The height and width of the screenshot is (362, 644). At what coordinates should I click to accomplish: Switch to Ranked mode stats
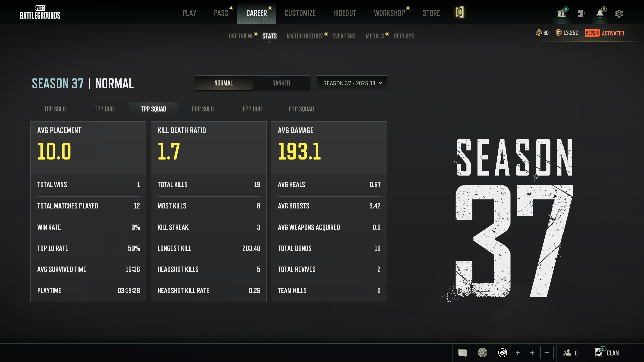point(281,83)
